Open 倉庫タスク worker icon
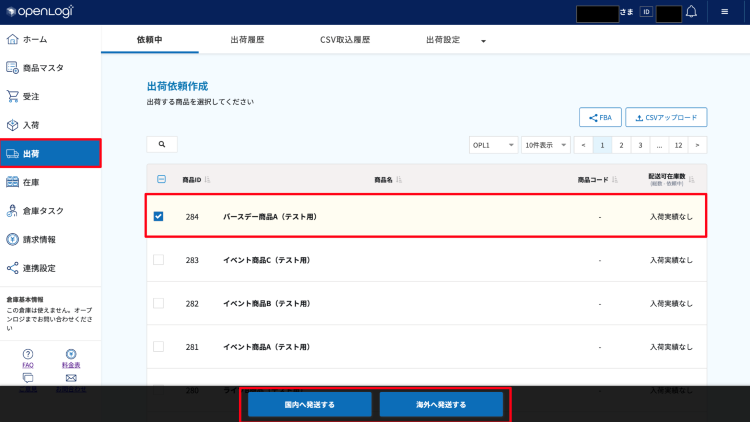Image resolution: width=750 pixels, height=422 pixels. click(x=12, y=211)
